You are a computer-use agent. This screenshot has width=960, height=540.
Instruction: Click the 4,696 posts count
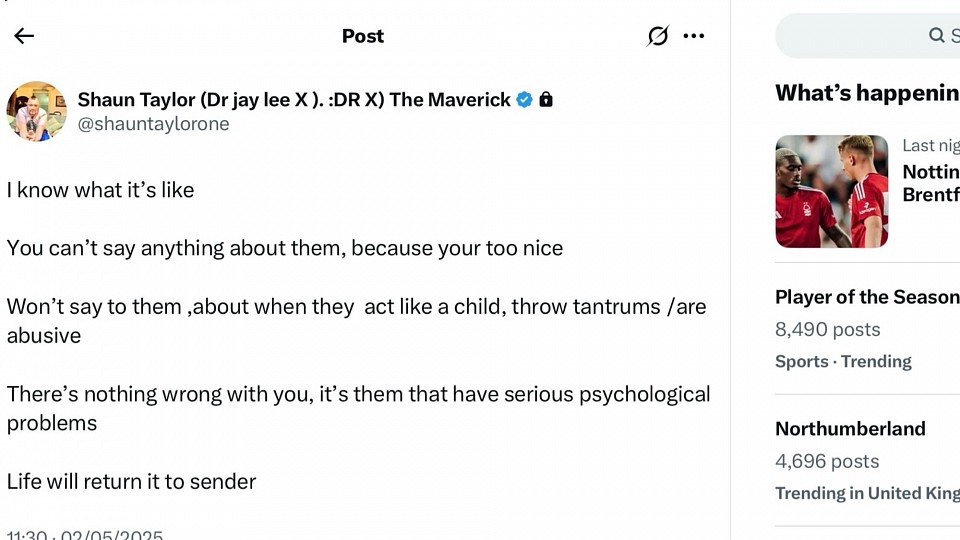point(827,461)
